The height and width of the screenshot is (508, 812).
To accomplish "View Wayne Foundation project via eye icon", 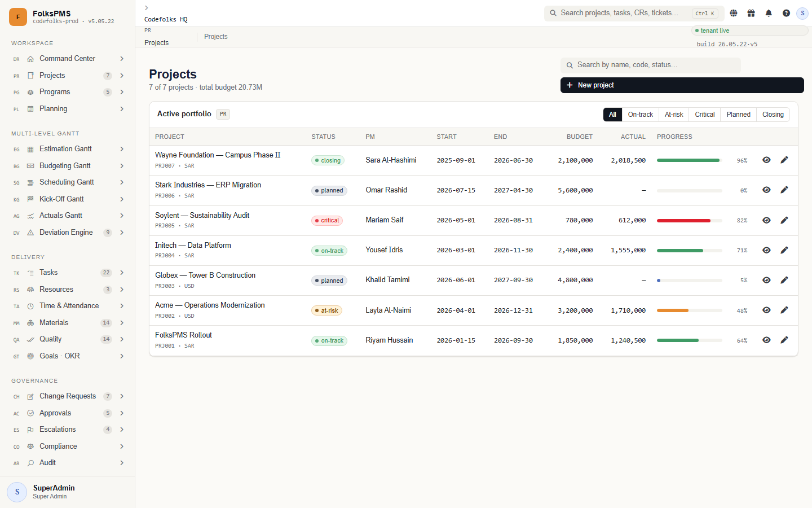I will pos(766,160).
